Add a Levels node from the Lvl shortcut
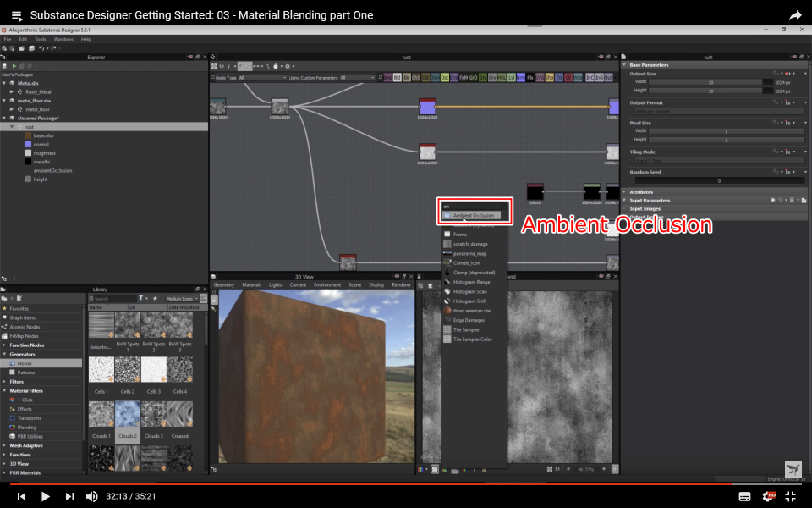This screenshot has height=508, width=812. click(x=511, y=77)
